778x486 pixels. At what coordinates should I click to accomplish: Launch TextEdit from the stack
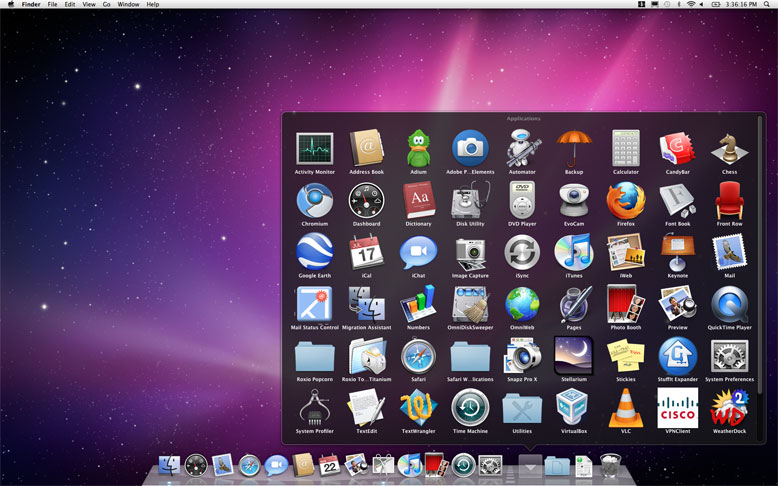pyautogui.click(x=367, y=408)
